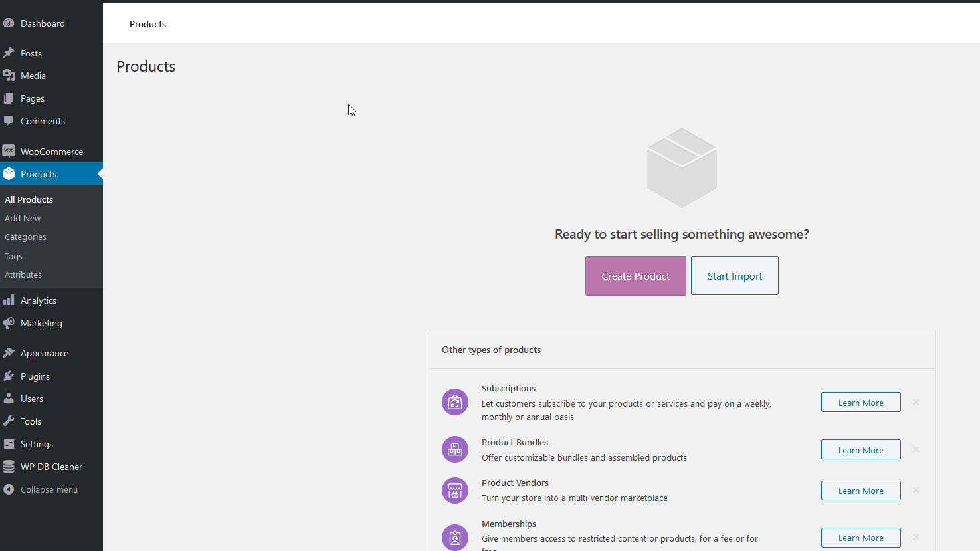Screen dimensions: 980x551
Task: Click the Start Import button
Action: 735,276
